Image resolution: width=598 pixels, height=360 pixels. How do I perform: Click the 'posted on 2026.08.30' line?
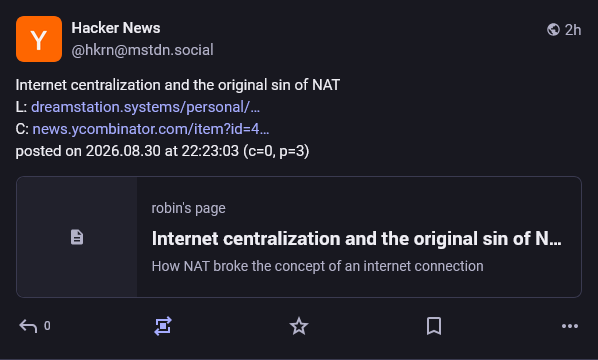point(162,151)
